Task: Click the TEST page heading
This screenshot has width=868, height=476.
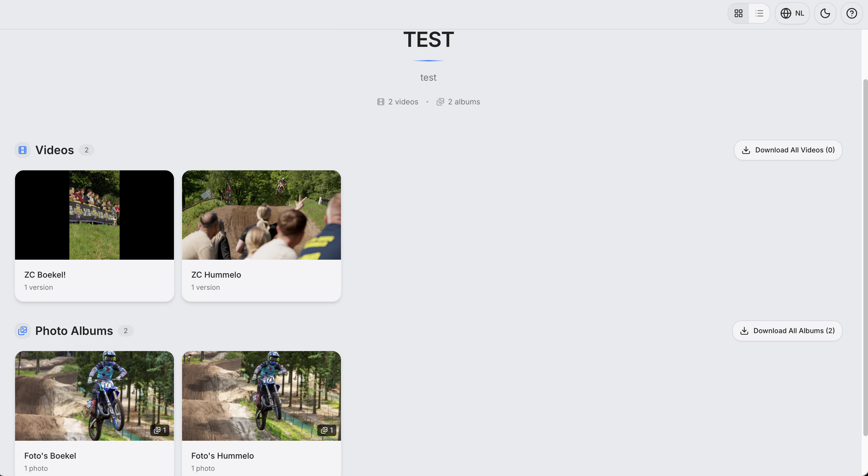Action: 429,40
